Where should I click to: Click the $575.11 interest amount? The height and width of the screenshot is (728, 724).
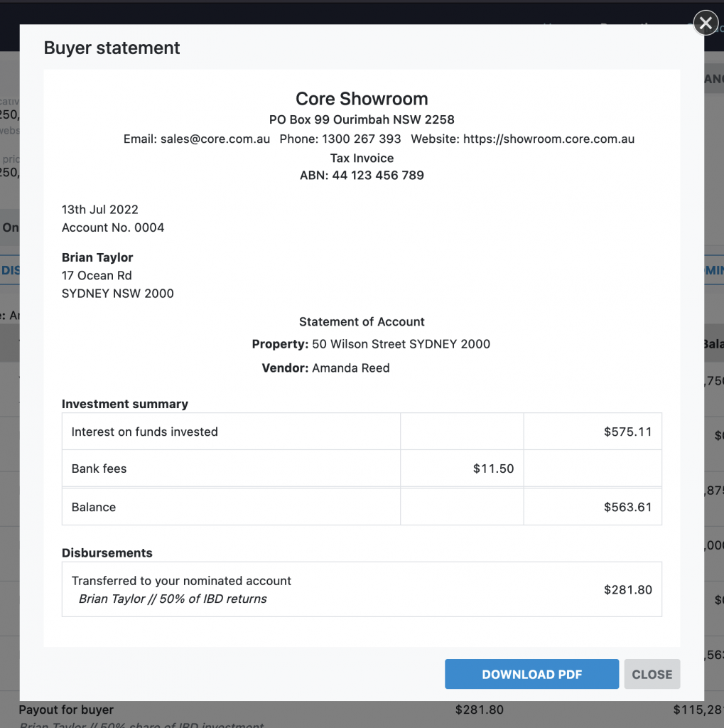(627, 432)
